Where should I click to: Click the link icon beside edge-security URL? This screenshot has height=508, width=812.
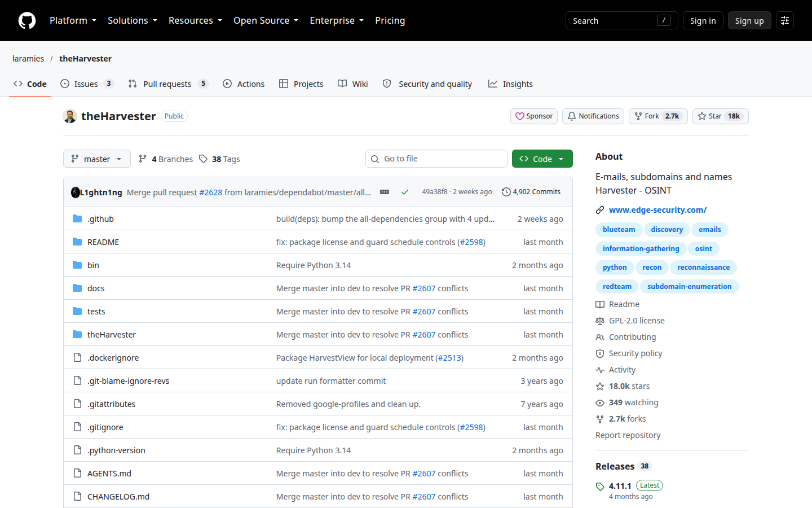[x=600, y=210]
